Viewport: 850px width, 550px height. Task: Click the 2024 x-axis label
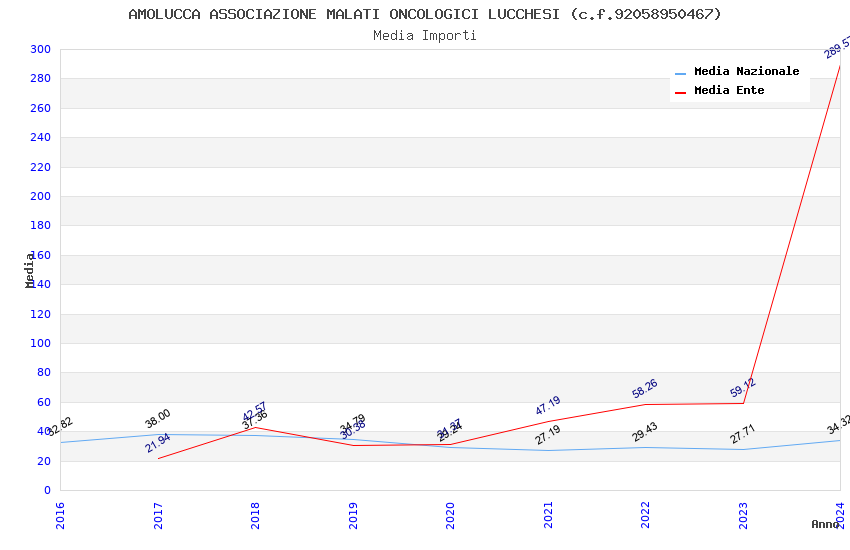pyautogui.click(x=840, y=515)
